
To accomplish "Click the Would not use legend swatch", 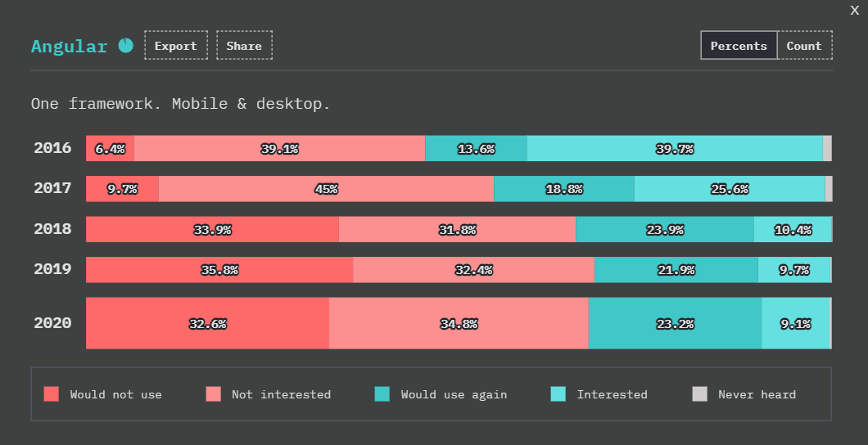I will point(51,394).
